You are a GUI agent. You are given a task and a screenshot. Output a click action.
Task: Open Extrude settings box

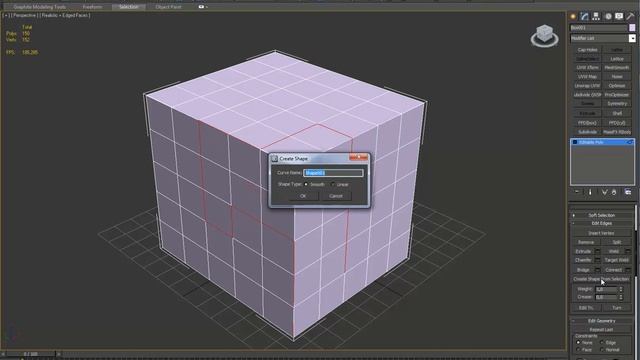598,251
